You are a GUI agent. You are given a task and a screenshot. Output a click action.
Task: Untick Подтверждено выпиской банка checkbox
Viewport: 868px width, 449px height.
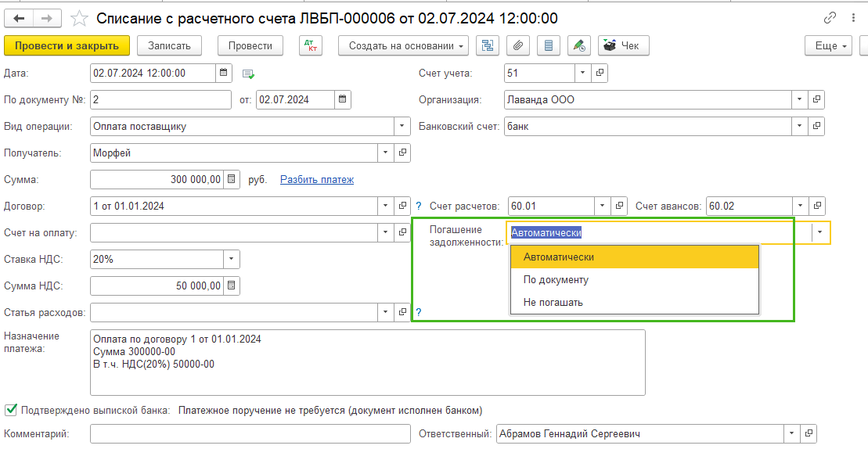point(10,410)
